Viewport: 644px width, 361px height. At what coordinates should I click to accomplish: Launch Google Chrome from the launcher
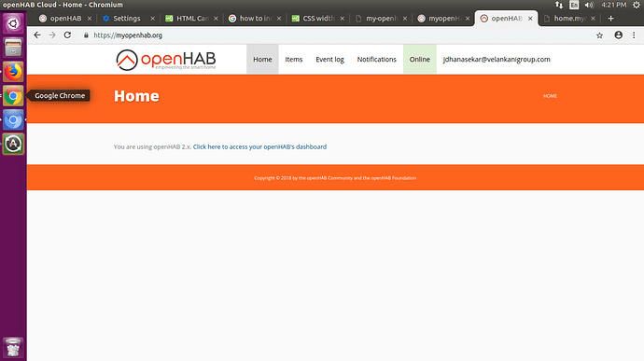click(x=13, y=96)
